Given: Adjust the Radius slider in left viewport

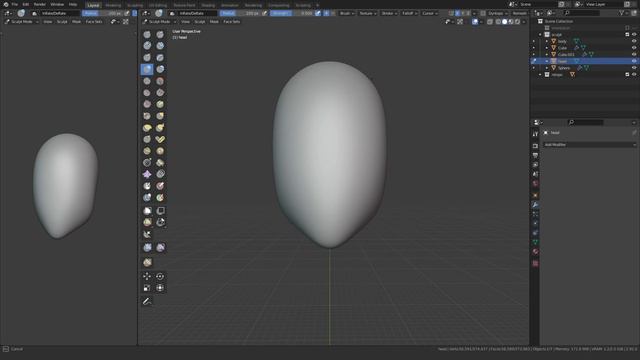Looking at the screenshot, I should click(102, 13).
